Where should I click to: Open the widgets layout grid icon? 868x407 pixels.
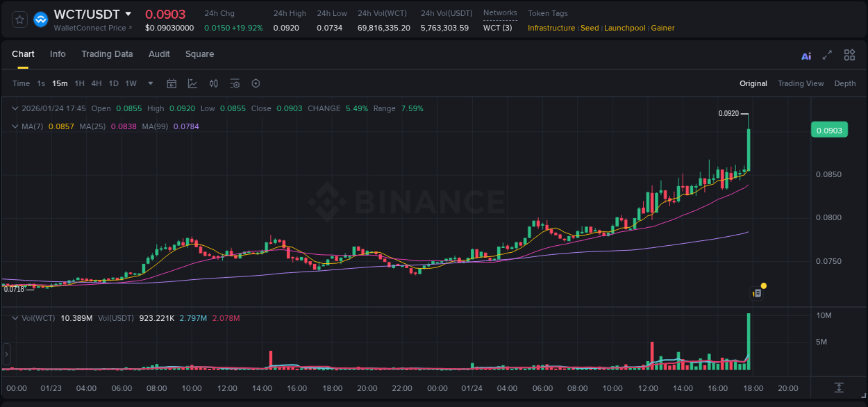pos(849,54)
